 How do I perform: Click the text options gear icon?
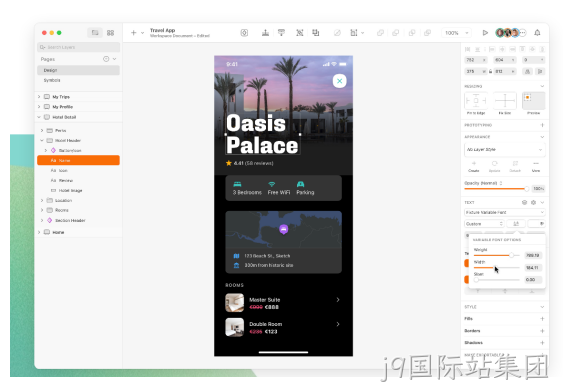[533, 203]
